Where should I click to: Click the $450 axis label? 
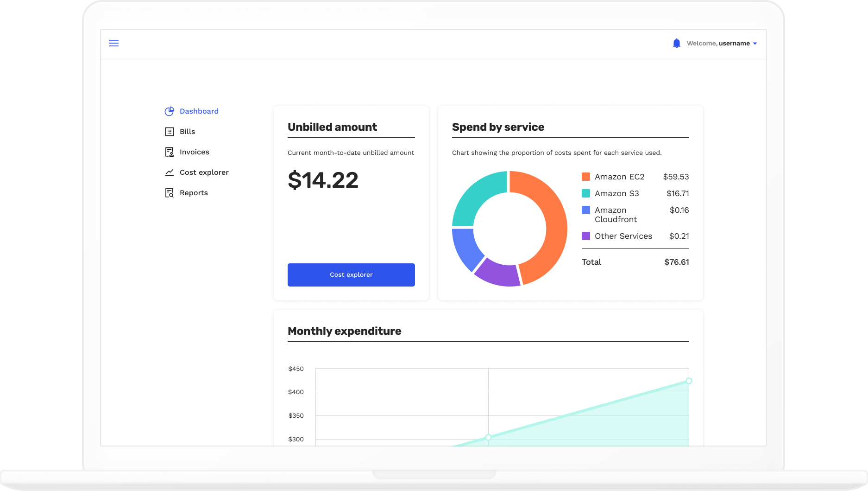click(296, 369)
